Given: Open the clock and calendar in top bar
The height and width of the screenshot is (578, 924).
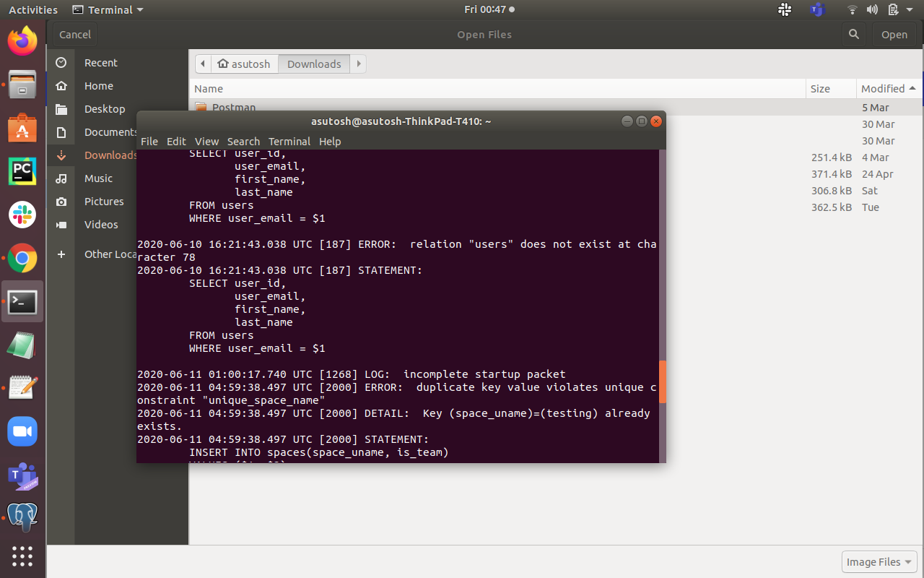Looking at the screenshot, I should click(x=489, y=9).
